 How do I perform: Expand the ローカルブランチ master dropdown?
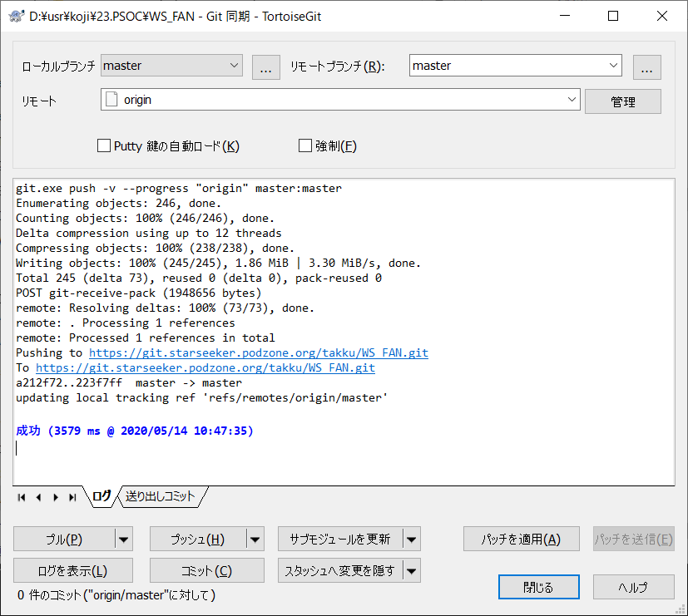click(232, 66)
